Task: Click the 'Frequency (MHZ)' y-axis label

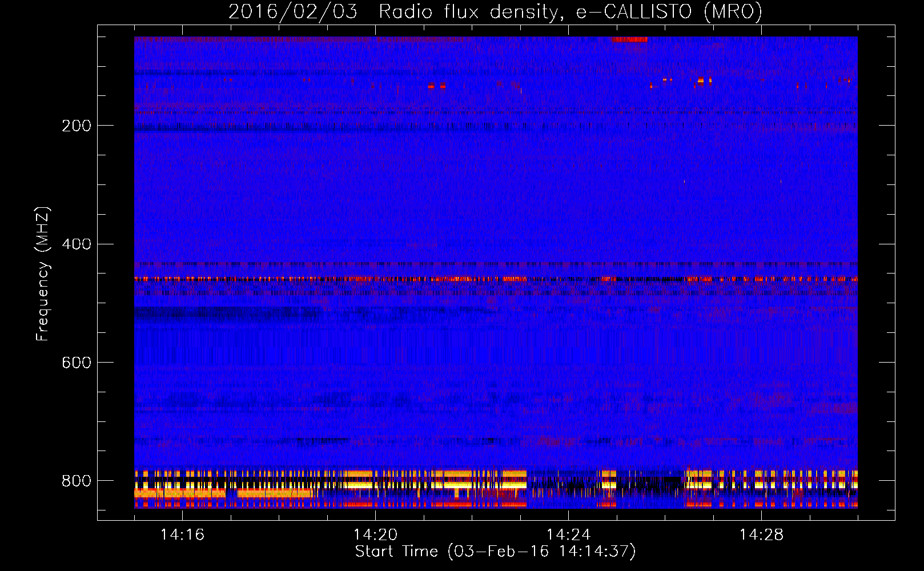Action: [x=43, y=274]
